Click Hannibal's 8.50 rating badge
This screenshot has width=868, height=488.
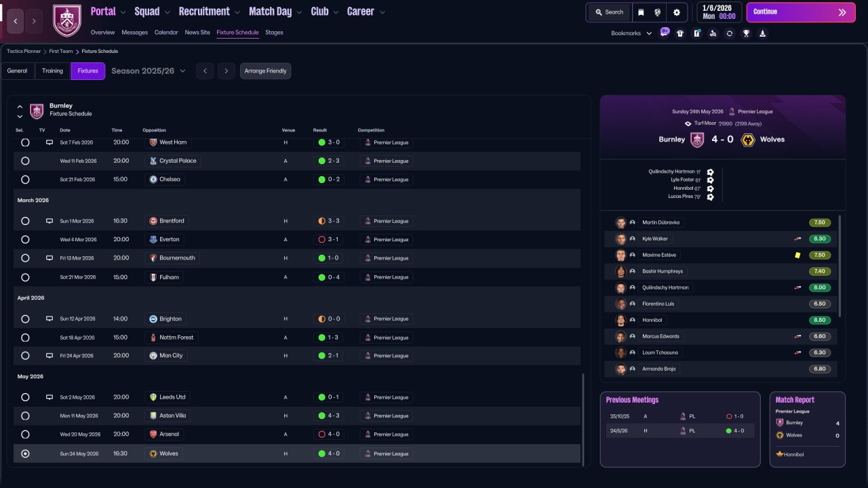(x=820, y=320)
